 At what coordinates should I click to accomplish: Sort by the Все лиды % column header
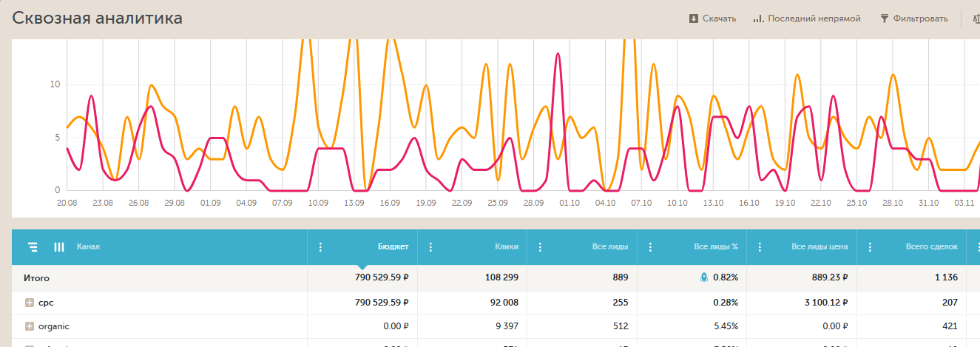[716, 247]
